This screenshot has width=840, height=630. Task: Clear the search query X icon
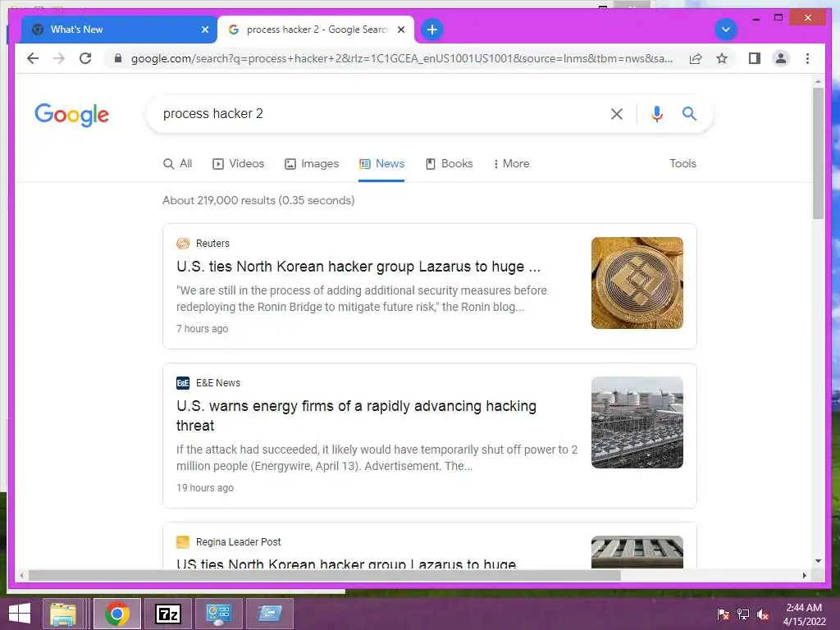click(x=617, y=113)
